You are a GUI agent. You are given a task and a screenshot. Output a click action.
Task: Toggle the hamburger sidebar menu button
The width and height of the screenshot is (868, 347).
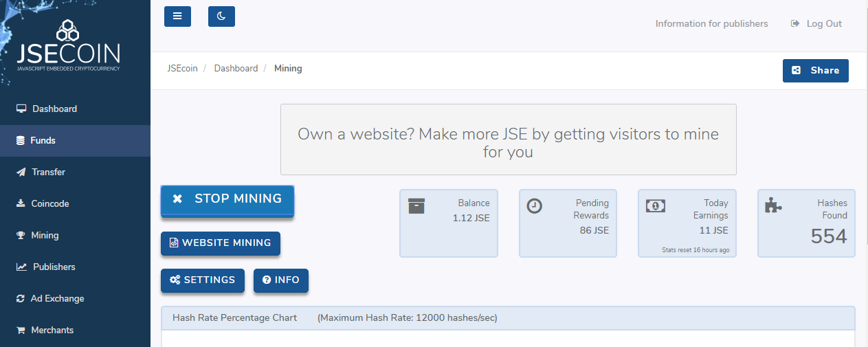click(177, 16)
